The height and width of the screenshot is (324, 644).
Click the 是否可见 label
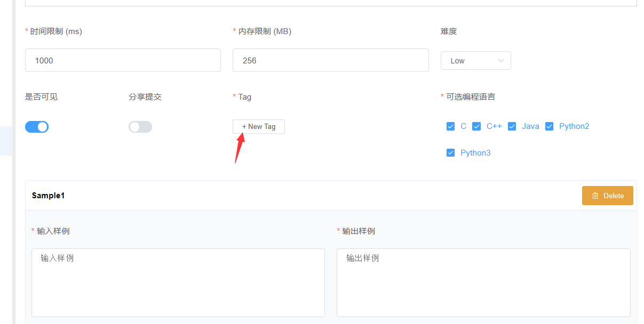tap(41, 97)
